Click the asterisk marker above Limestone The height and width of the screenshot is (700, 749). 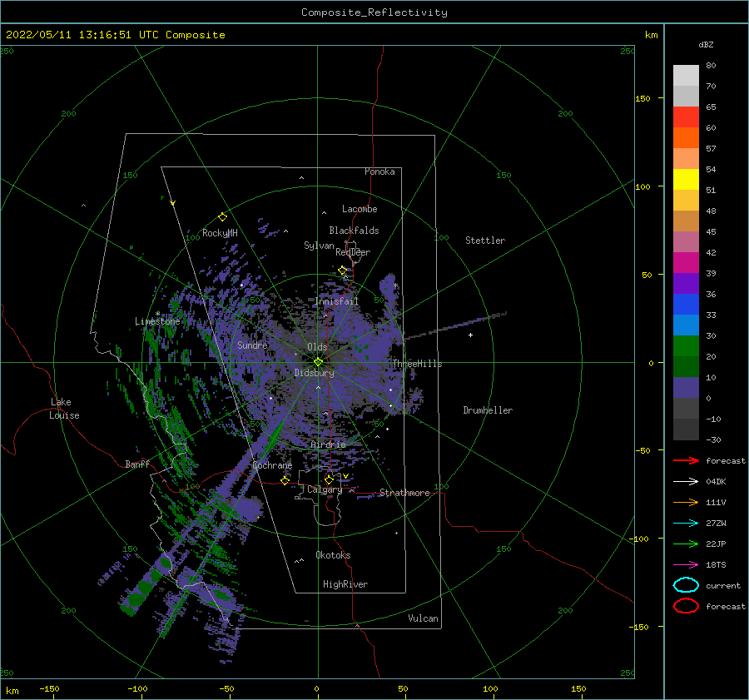tap(157, 314)
